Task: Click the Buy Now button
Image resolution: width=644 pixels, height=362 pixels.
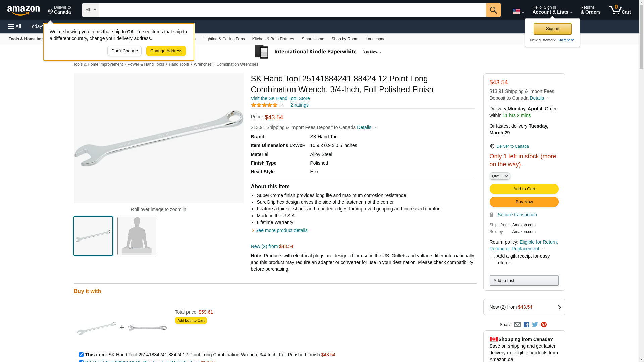Action: 524,202
